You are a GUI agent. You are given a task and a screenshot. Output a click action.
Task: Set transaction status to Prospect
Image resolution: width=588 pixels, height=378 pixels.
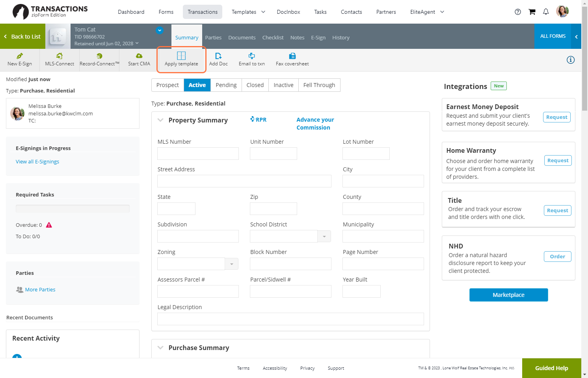pyautogui.click(x=167, y=85)
